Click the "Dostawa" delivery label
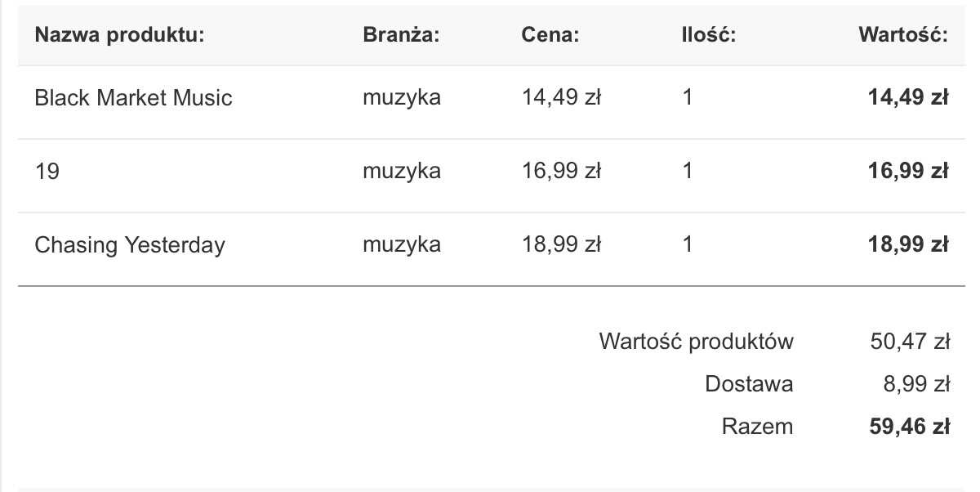The width and height of the screenshot is (980, 492). [749, 383]
